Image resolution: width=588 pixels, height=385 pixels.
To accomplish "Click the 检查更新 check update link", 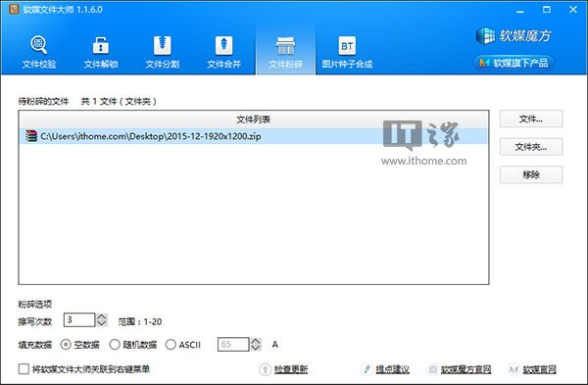I will (283, 369).
